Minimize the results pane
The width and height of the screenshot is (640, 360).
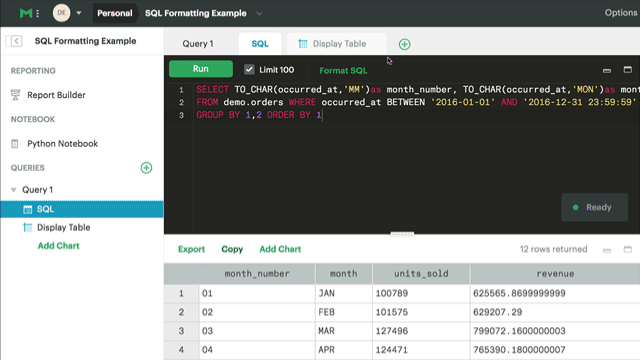pos(607,250)
